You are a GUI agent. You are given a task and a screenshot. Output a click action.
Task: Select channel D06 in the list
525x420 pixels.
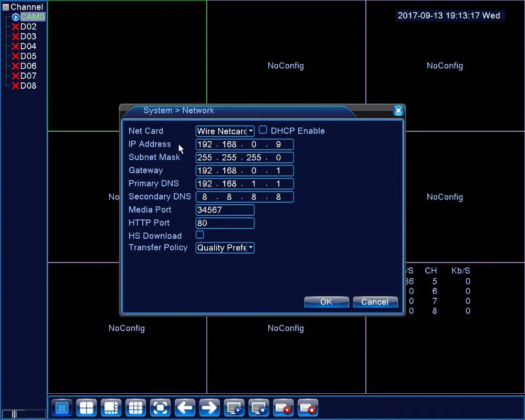(x=28, y=66)
